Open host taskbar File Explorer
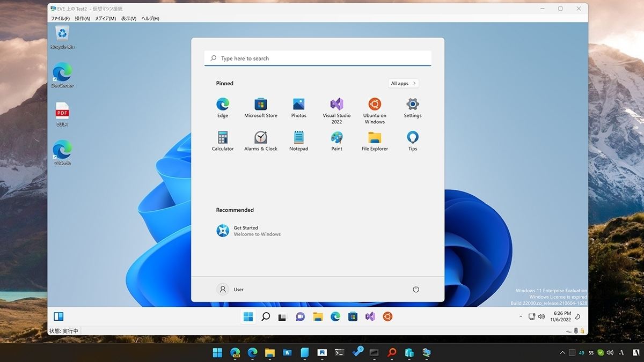This screenshot has height=362, width=644. (x=269, y=352)
